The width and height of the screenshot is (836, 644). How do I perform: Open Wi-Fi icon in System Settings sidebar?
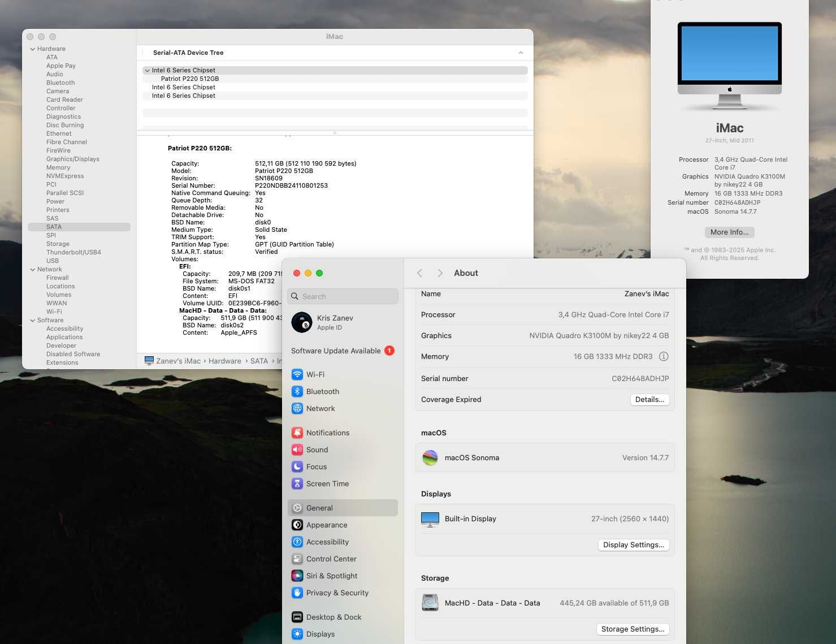pos(297,374)
